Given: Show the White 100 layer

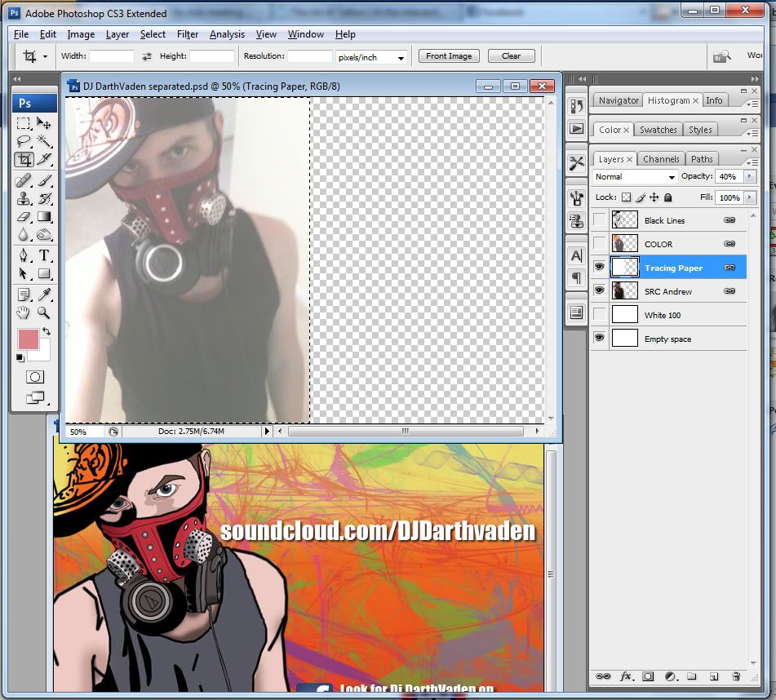Looking at the screenshot, I should pos(599,315).
